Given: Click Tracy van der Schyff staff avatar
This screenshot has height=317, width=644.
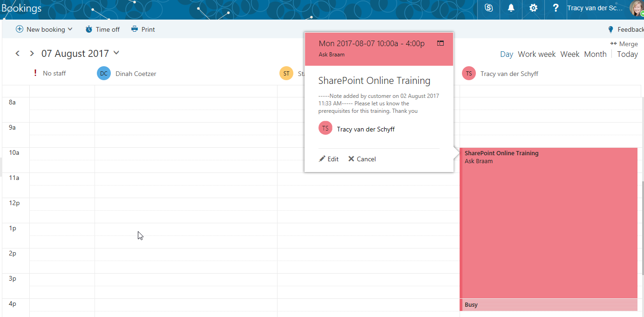Looking at the screenshot, I should 469,74.
